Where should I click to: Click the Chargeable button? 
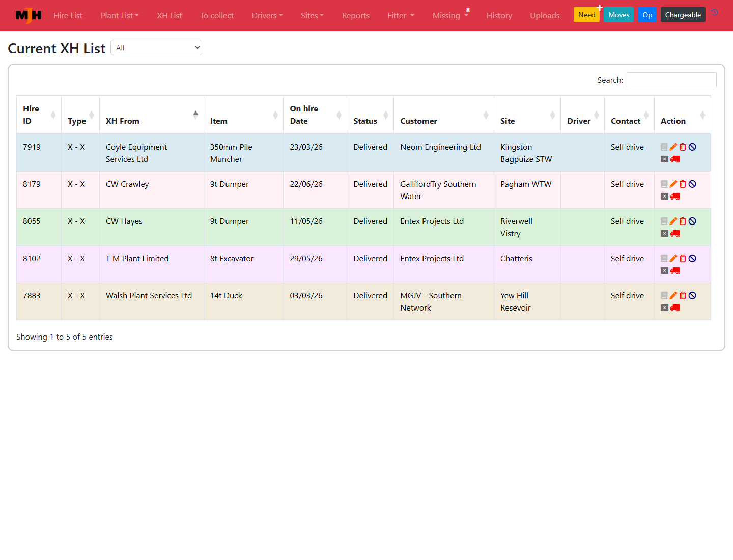[x=683, y=15]
